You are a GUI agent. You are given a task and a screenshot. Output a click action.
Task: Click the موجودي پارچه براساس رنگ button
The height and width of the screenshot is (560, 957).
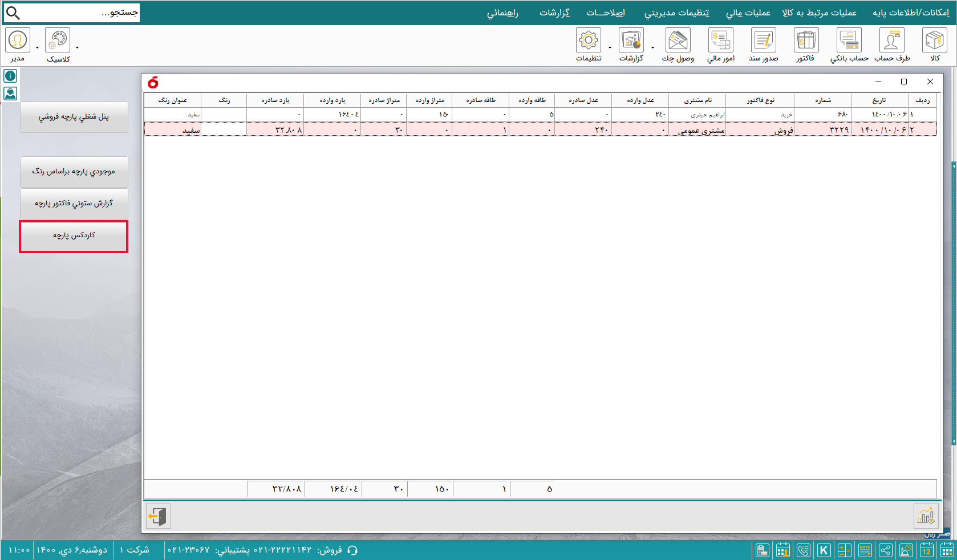click(74, 172)
